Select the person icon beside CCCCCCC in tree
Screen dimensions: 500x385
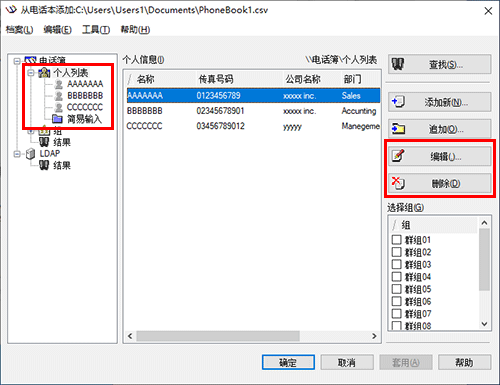(x=59, y=107)
